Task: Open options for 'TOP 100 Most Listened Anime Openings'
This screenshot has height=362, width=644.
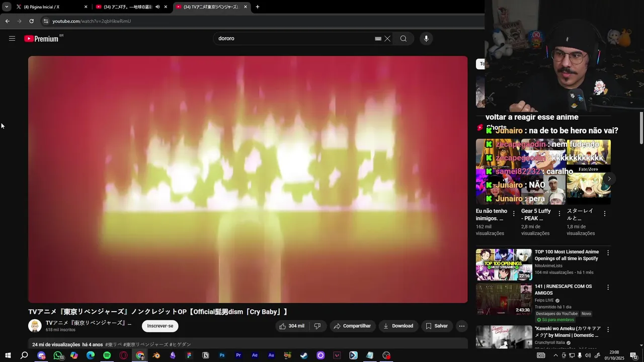Action: (608, 253)
